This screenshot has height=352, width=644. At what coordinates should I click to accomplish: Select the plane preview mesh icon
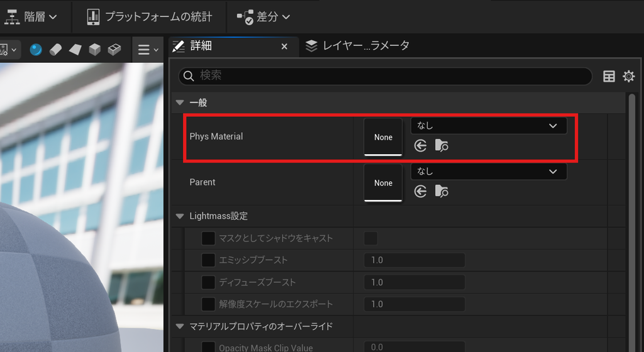pyautogui.click(x=75, y=50)
